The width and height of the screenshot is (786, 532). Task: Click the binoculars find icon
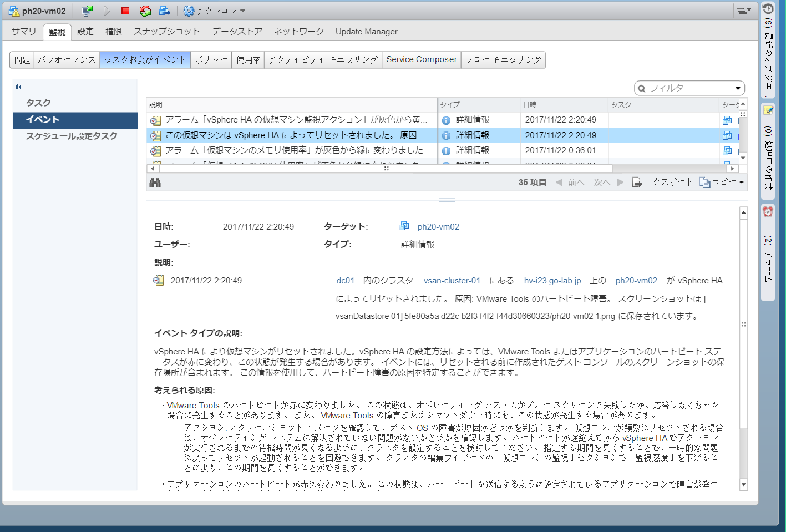click(155, 183)
